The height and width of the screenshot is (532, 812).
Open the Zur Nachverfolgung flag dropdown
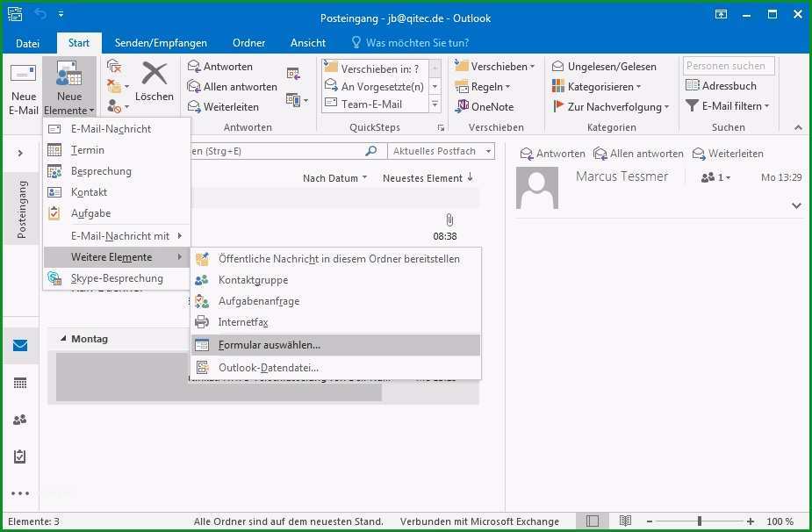coord(611,107)
